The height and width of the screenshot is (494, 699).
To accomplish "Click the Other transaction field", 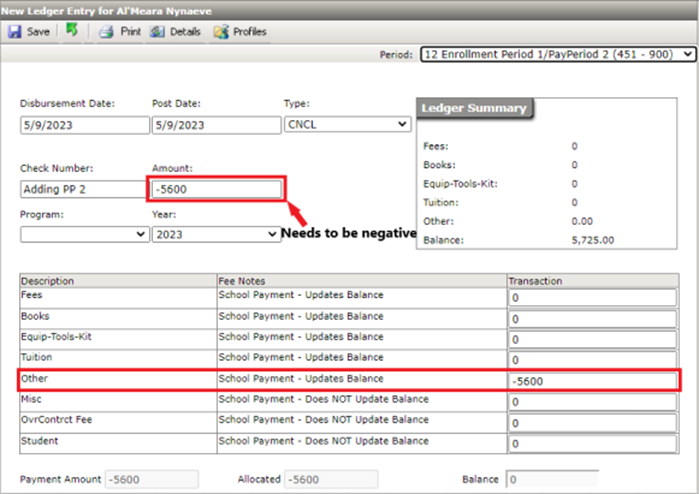I will [593, 381].
